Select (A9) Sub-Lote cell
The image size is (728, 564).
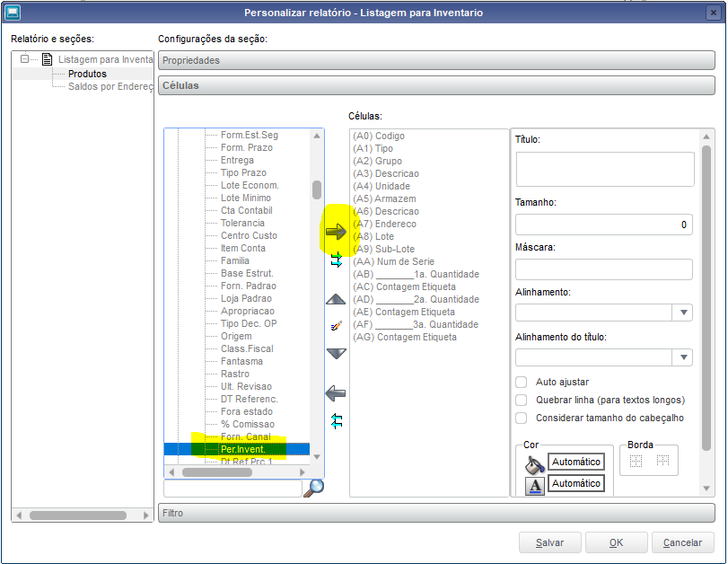[383, 249]
